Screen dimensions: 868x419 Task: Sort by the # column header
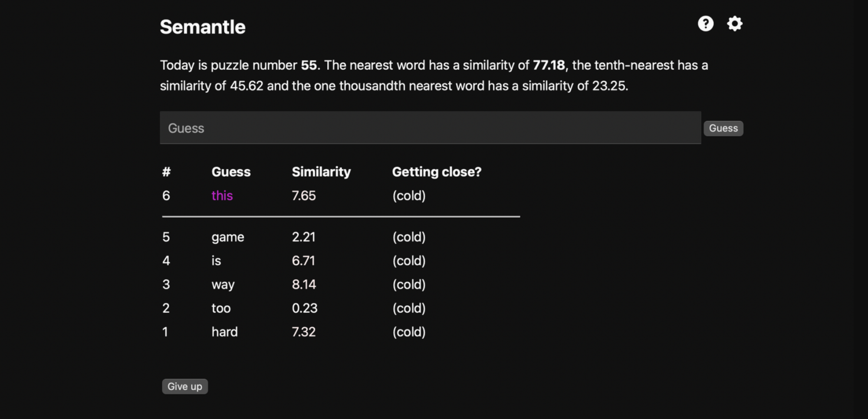(x=166, y=172)
